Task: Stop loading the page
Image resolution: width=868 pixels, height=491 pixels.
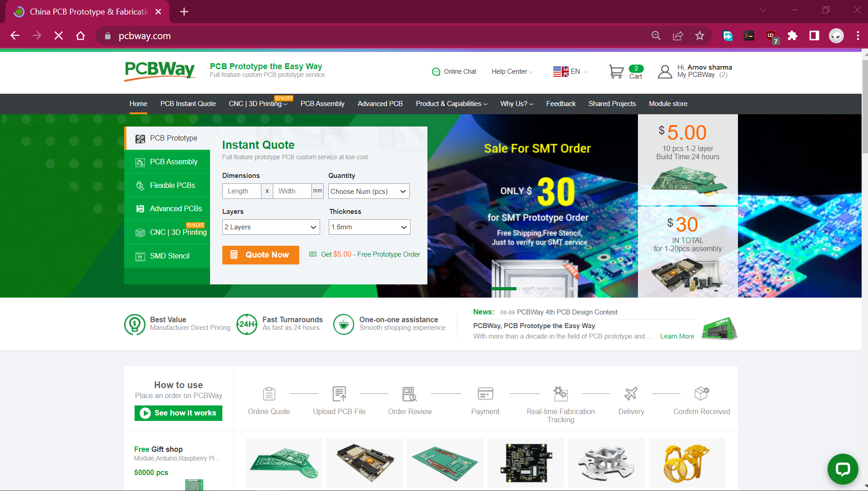Action: 59,35
